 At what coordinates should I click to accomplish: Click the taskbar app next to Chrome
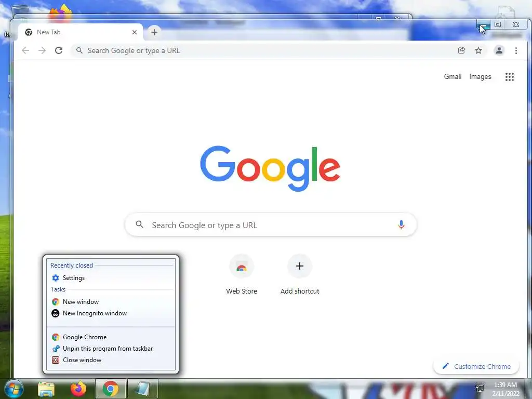pyautogui.click(x=143, y=389)
